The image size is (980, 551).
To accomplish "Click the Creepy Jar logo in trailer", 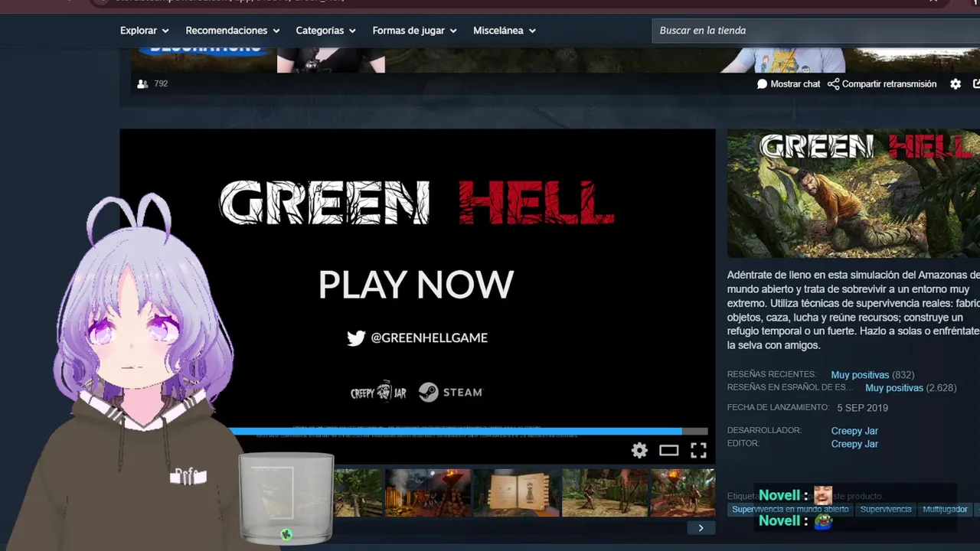I will 378,392.
